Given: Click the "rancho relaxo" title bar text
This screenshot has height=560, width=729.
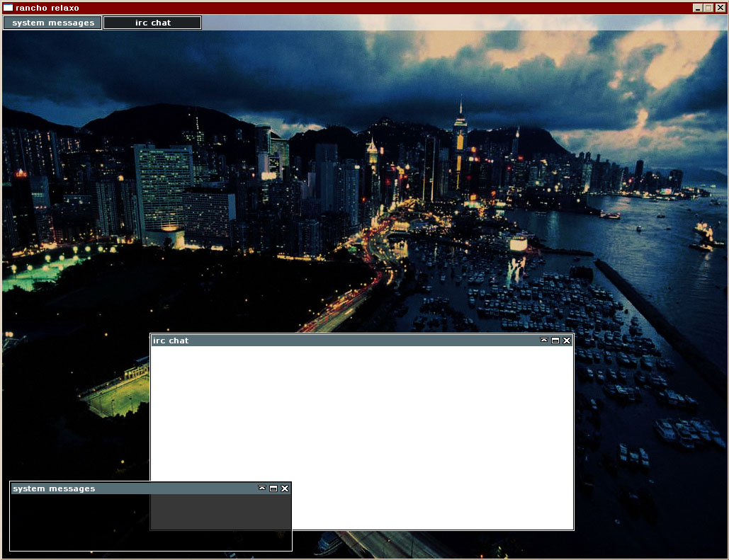Looking at the screenshot, I should point(47,8).
